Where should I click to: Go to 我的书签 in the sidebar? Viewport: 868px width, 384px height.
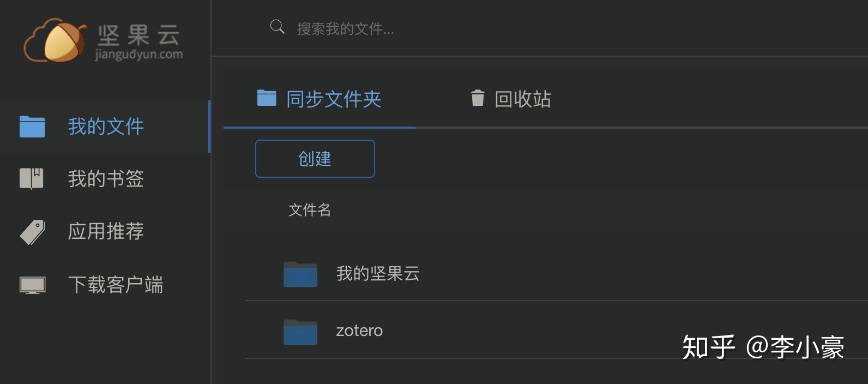(x=106, y=178)
